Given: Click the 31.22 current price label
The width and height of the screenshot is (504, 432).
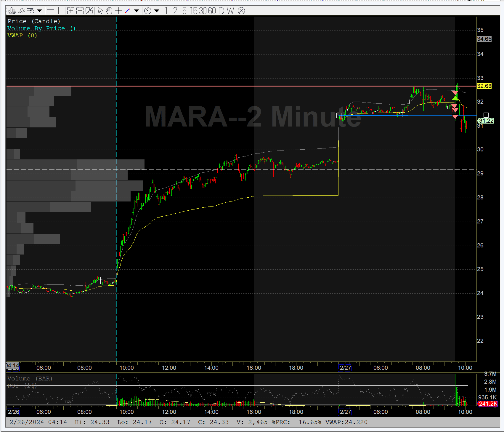Looking at the screenshot, I should click(486, 121).
